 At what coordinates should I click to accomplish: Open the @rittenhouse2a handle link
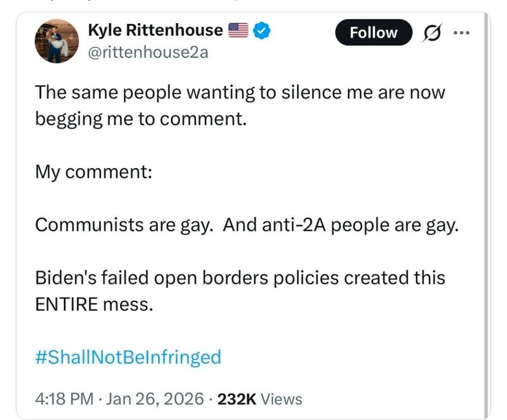tap(148, 52)
